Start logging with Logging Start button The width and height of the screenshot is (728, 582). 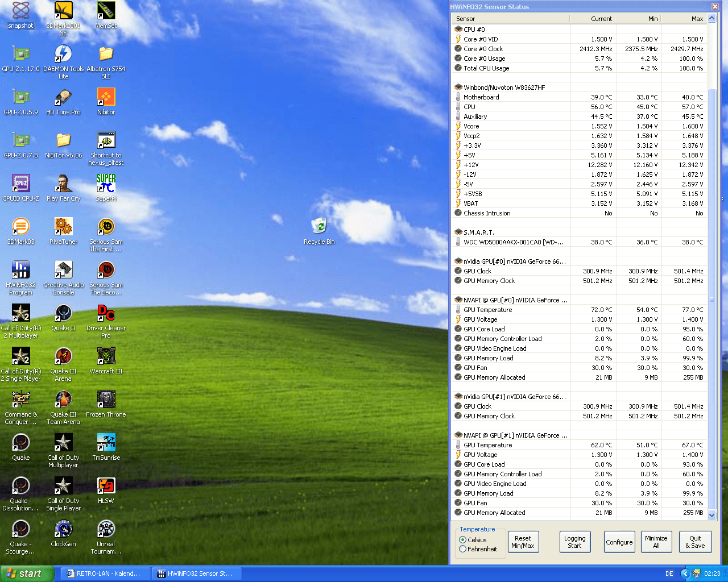click(x=574, y=542)
